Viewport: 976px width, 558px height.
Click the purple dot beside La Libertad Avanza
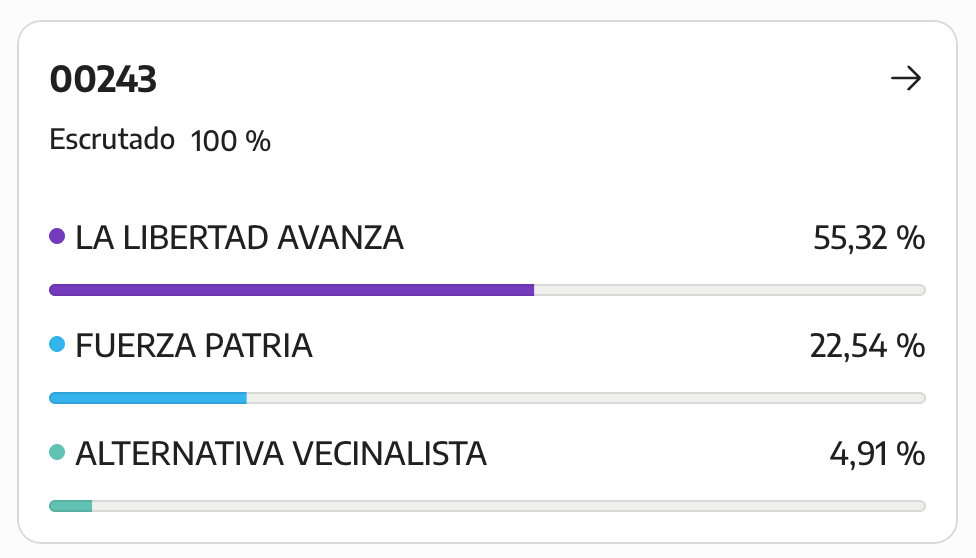[57, 237]
